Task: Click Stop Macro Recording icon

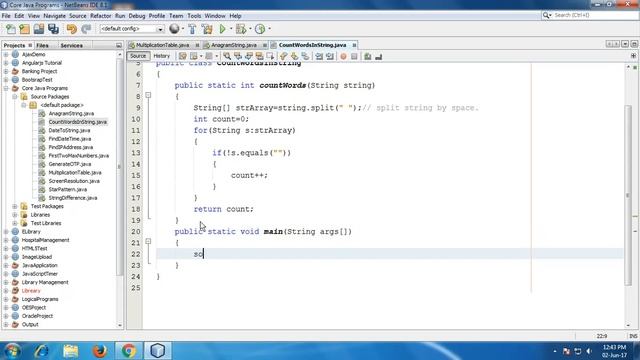Action: click(354, 56)
